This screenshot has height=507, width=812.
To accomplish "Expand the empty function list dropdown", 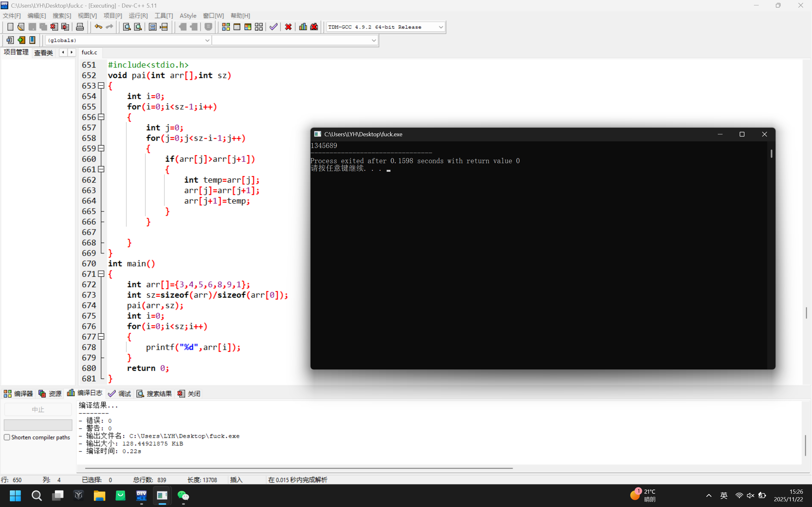I will pos(373,40).
